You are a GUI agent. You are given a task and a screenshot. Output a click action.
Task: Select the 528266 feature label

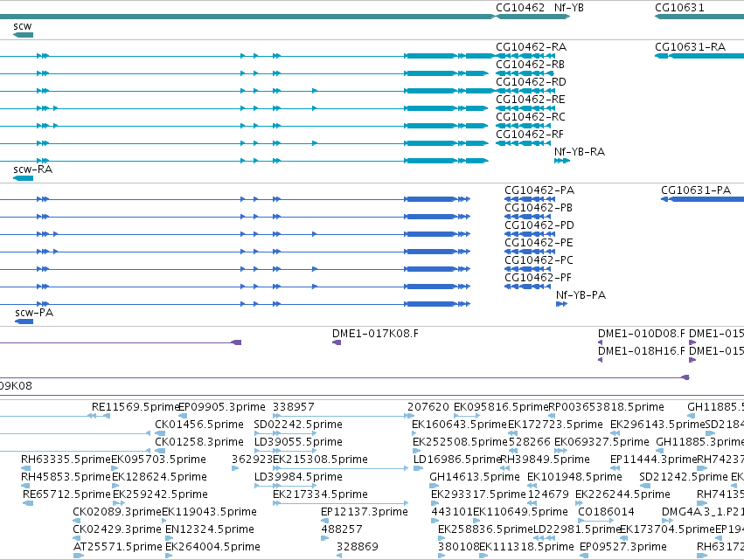[529, 442]
